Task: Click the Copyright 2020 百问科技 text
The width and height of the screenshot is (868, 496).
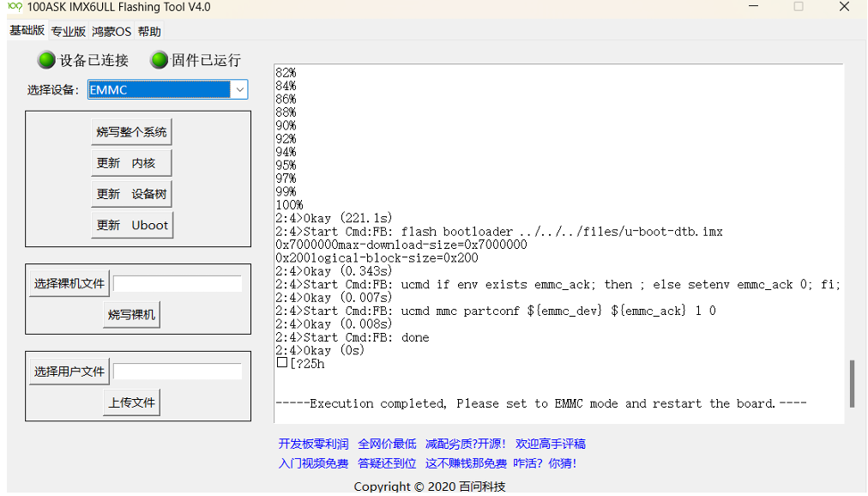Action: coord(430,487)
